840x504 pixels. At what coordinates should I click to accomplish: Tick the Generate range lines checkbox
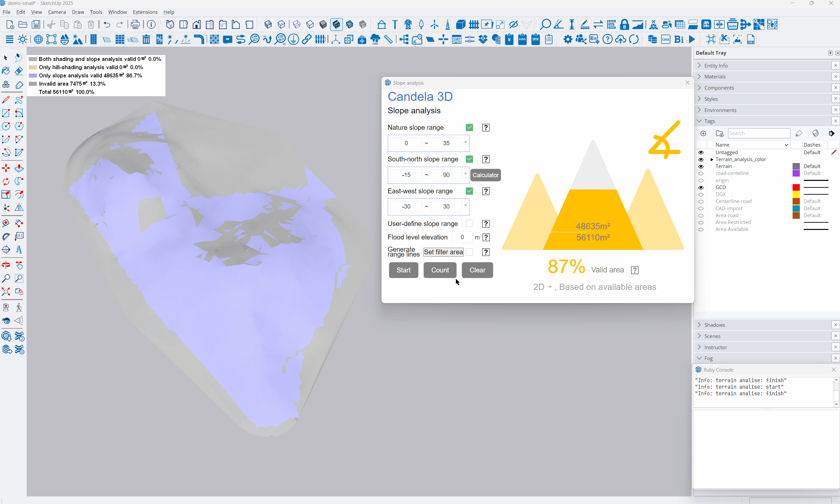pos(469,252)
